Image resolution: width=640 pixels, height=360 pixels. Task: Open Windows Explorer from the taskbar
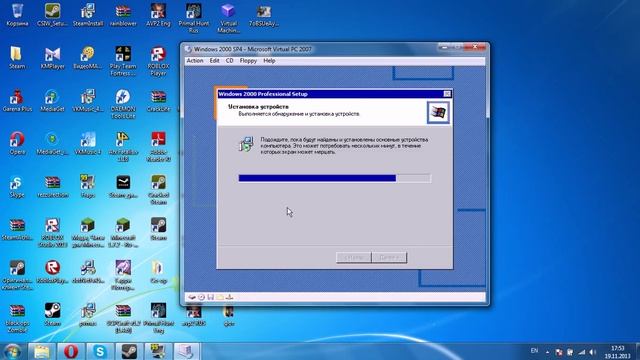(42, 351)
